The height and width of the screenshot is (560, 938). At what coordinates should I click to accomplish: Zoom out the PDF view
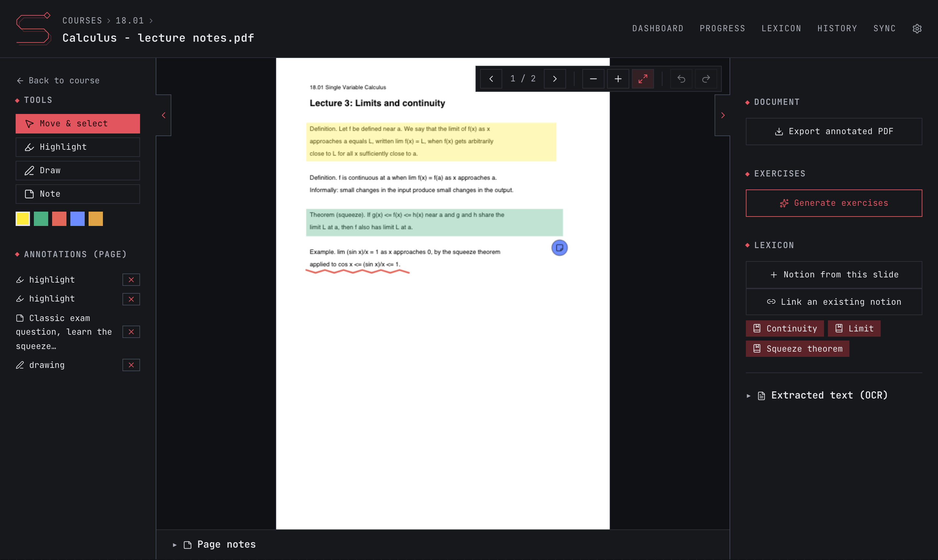pyautogui.click(x=593, y=78)
